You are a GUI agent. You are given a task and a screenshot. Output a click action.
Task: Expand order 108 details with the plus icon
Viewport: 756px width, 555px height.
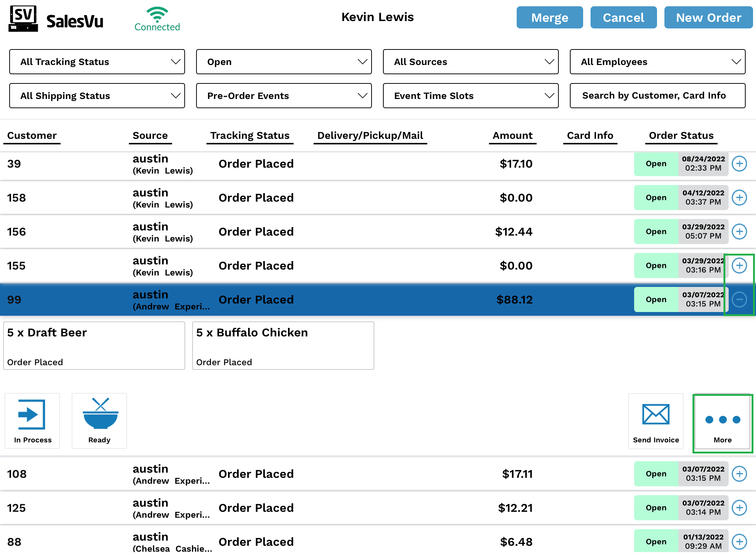tap(739, 474)
